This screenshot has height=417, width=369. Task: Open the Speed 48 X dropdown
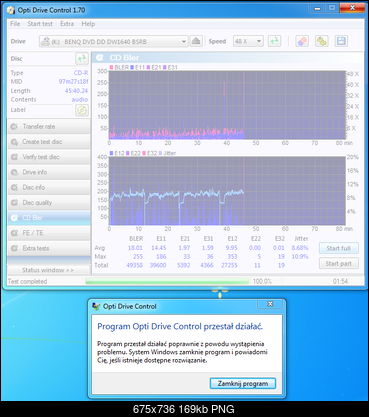point(248,41)
